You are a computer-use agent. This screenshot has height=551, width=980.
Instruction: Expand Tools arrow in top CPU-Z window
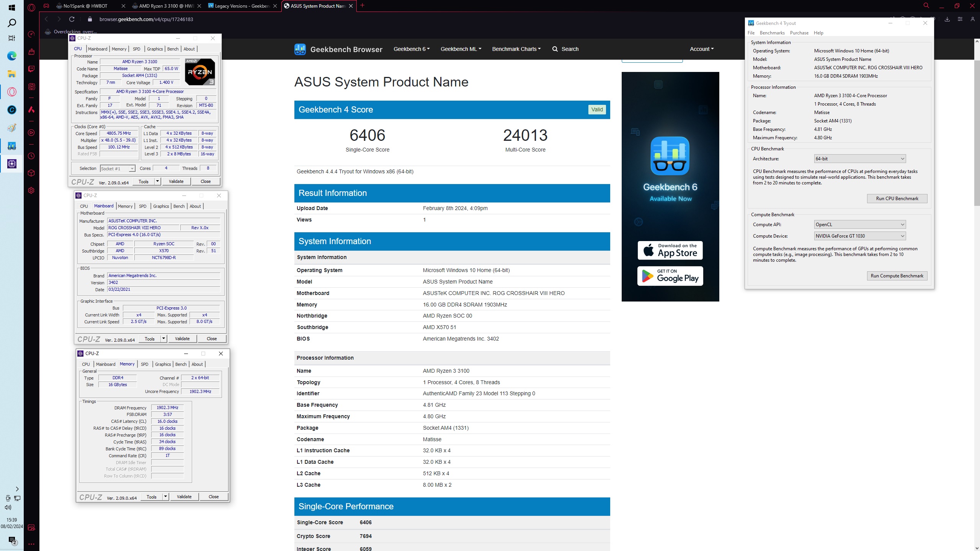(x=157, y=181)
